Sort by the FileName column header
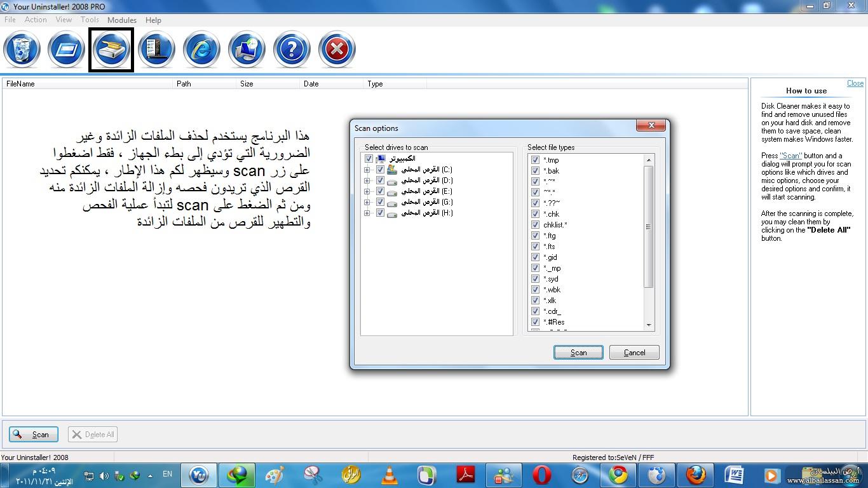Viewport: 868px width, 488px height. point(88,84)
